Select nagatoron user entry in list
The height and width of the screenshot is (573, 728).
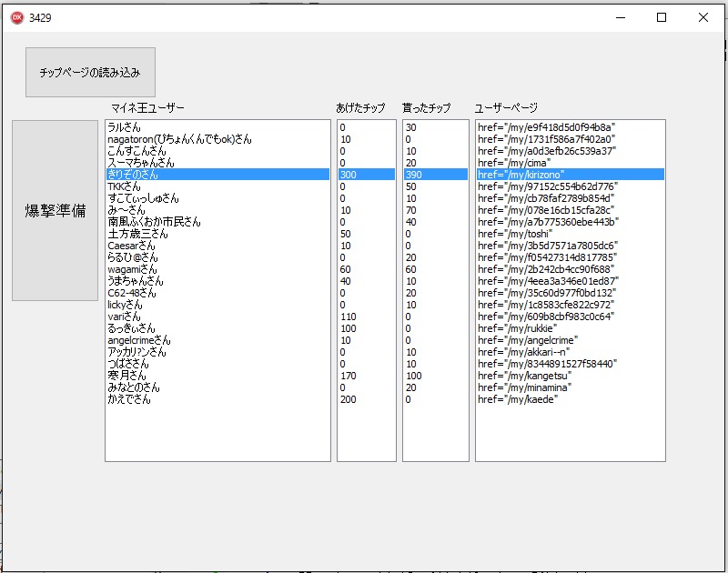178,139
